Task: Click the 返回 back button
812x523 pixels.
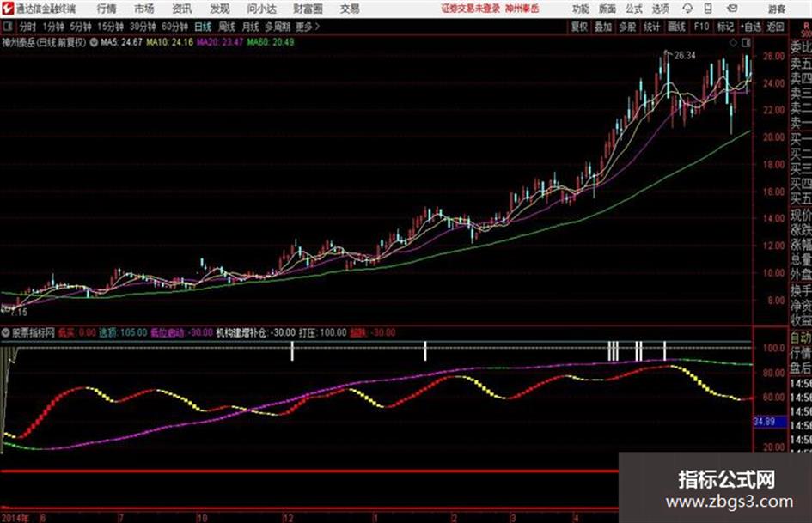Action: click(x=775, y=27)
